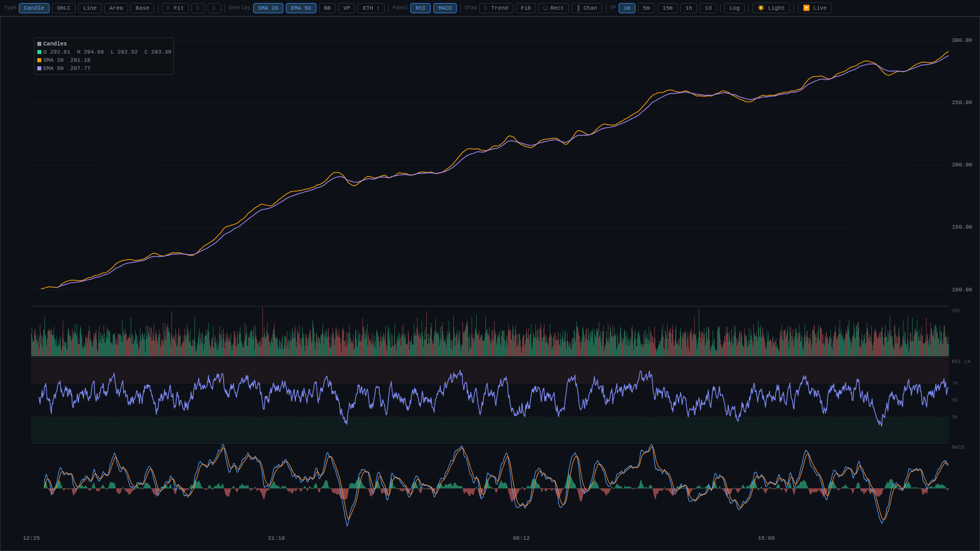Click the 21:18 time axis label
980x551 pixels.
tap(276, 538)
